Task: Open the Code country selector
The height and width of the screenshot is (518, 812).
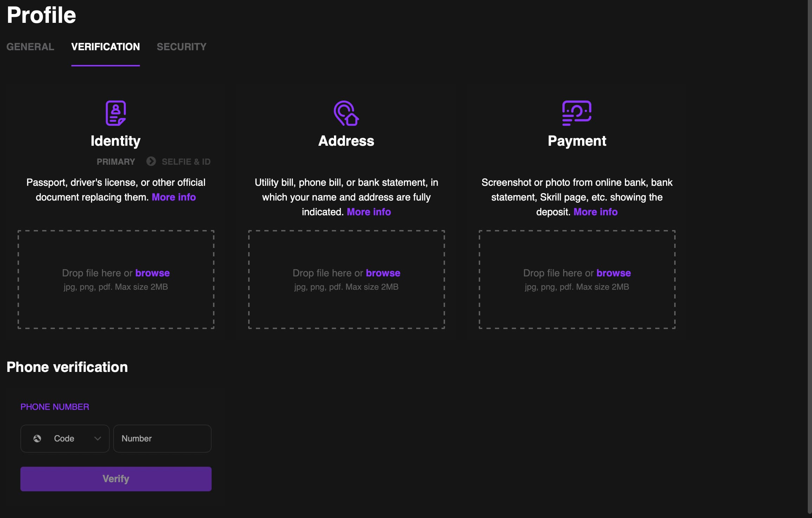Action: pos(65,438)
